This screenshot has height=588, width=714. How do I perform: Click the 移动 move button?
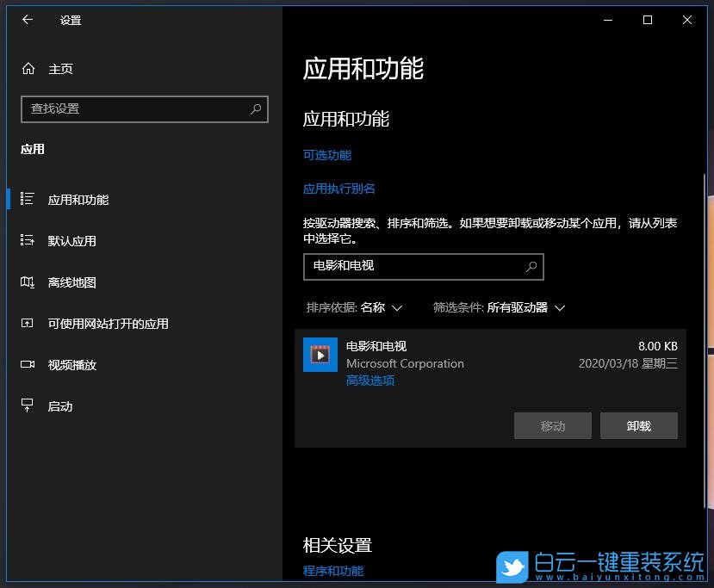click(552, 425)
